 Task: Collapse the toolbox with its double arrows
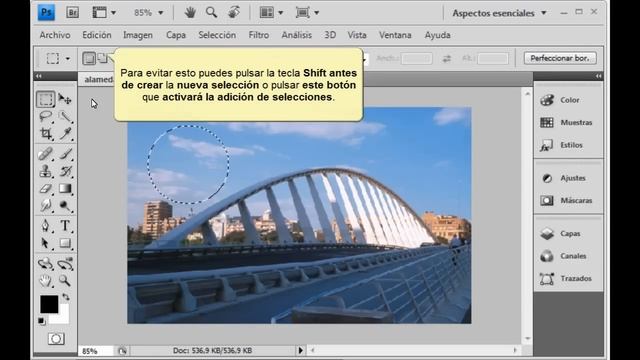coord(39,76)
